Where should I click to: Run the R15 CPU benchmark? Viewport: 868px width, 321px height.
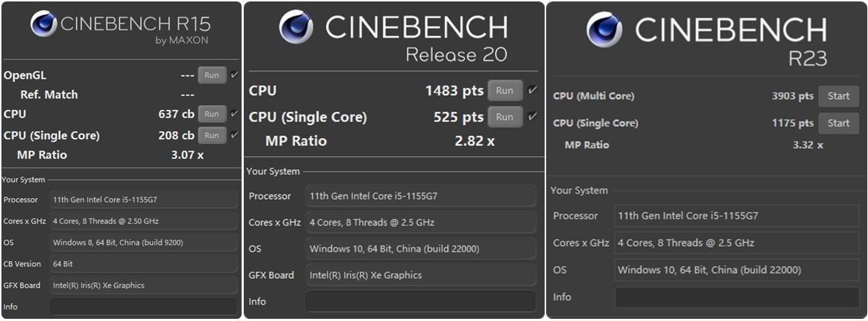pos(212,114)
